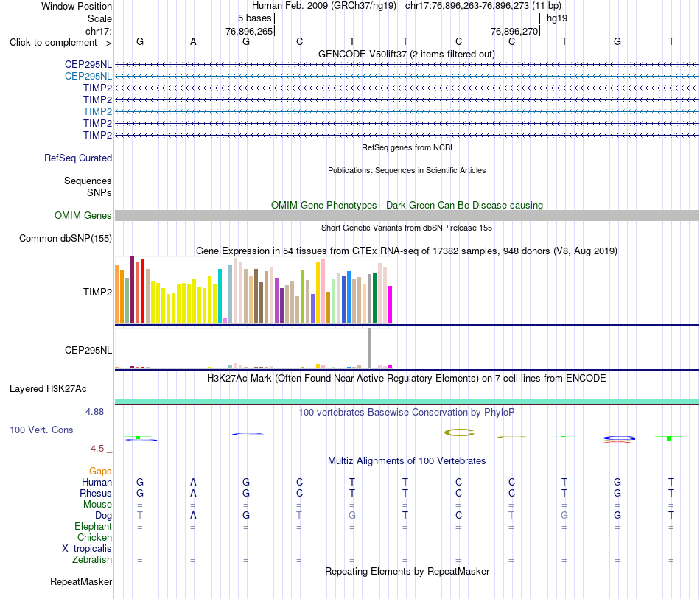Open the 100 Vert. Cons track label
This screenshot has width=700, height=599.
(41, 430)
